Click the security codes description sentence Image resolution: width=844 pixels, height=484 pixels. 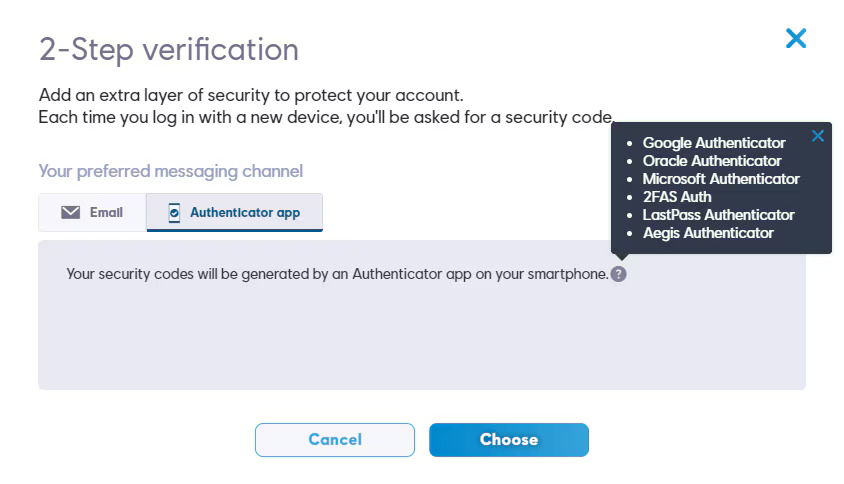(336, 273)
